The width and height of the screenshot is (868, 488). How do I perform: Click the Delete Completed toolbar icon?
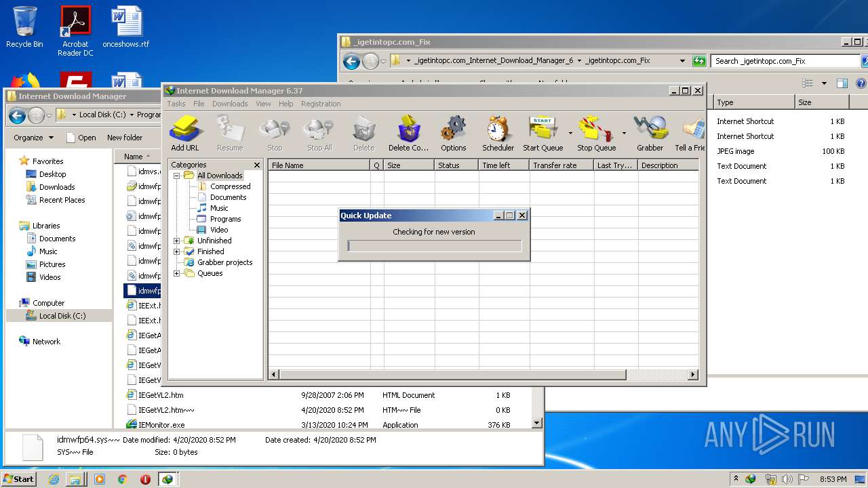coord(408,133)
